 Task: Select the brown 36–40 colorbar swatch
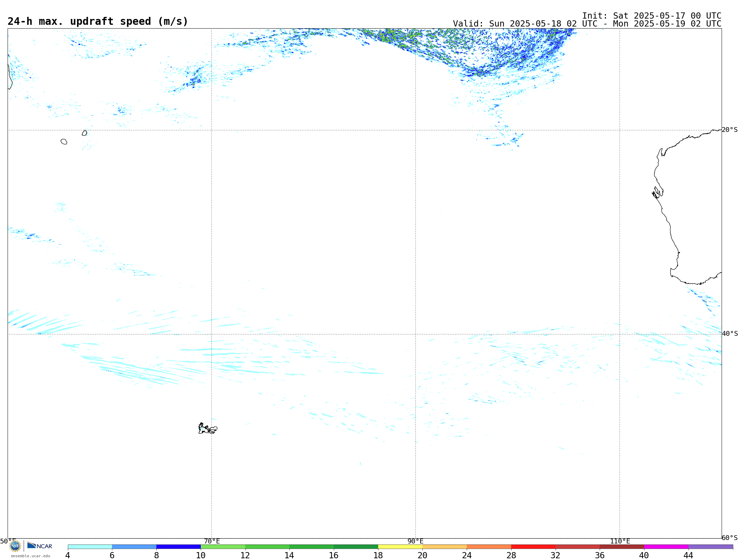pyautogui.click(x=622, y=547)
